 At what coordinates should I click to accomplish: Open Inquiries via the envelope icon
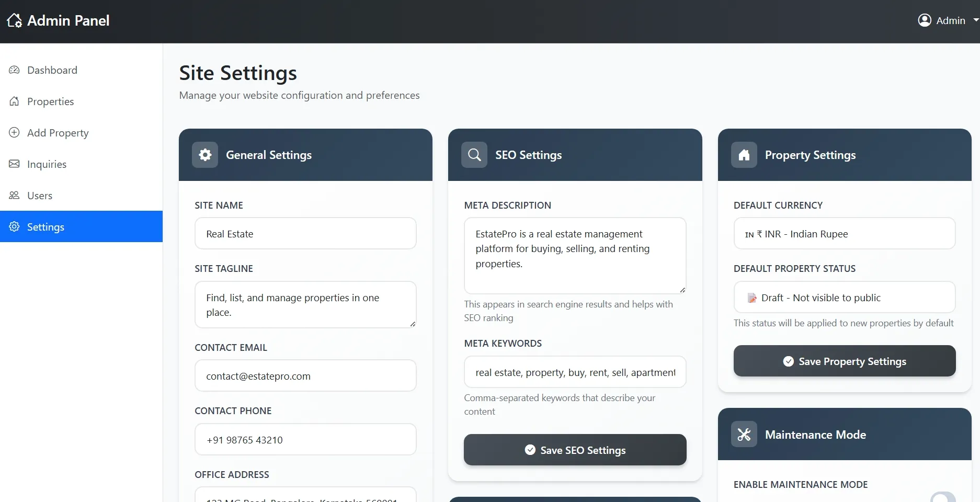tap(14, 164)
